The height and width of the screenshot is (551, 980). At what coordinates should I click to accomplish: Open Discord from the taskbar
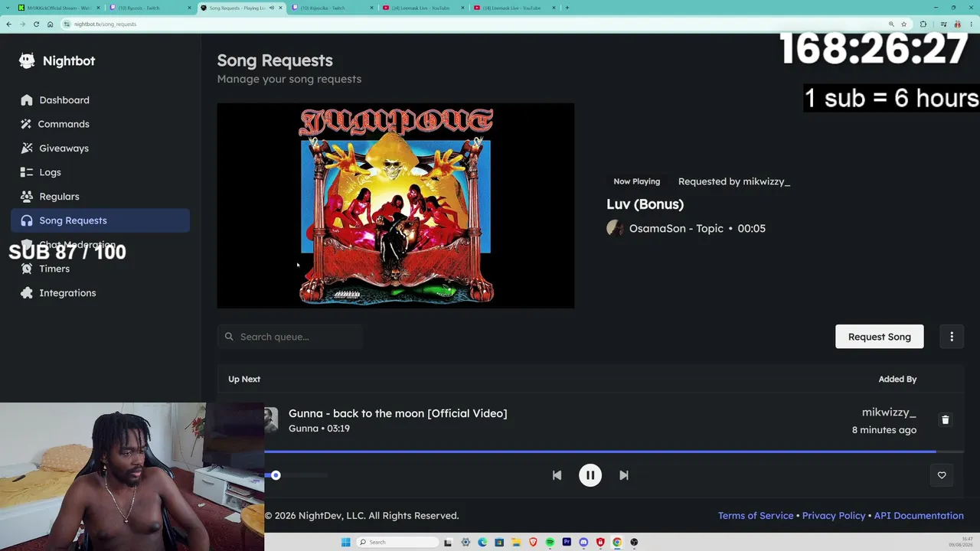[x=583, y=543]
